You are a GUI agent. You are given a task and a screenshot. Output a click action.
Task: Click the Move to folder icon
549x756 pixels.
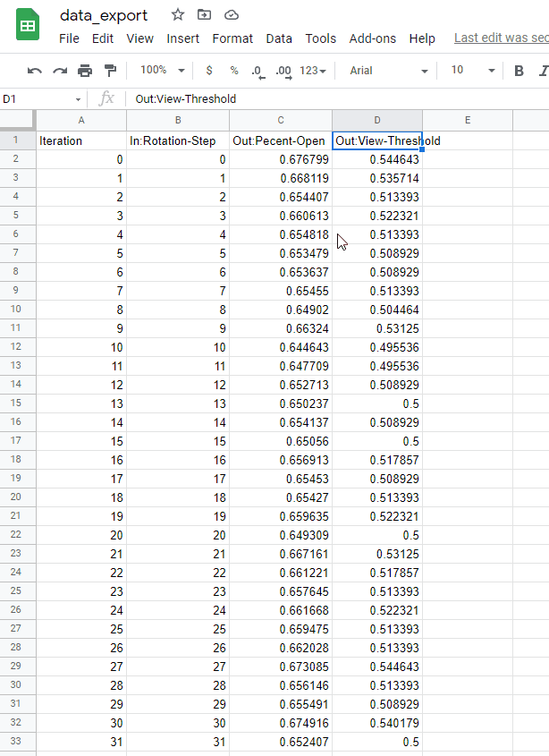point(205,15)
